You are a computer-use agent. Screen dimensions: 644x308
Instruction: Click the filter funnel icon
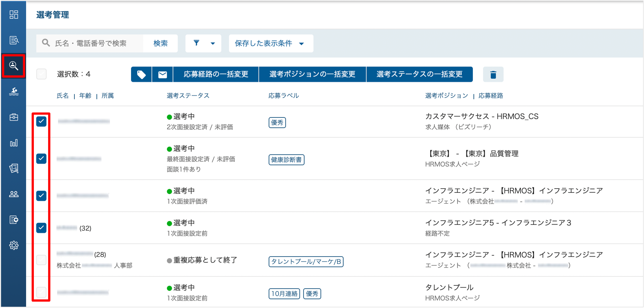click(x=197, y=43)
